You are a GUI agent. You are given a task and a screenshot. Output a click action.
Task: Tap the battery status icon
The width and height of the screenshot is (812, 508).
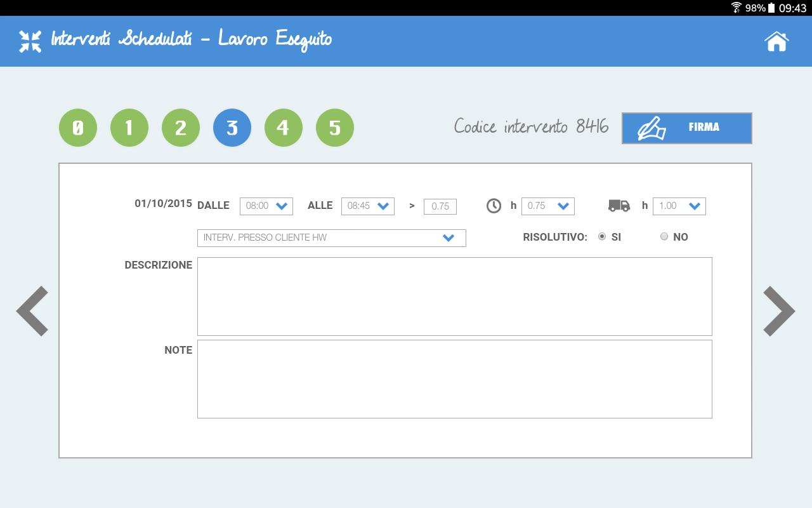coord(771,8)
